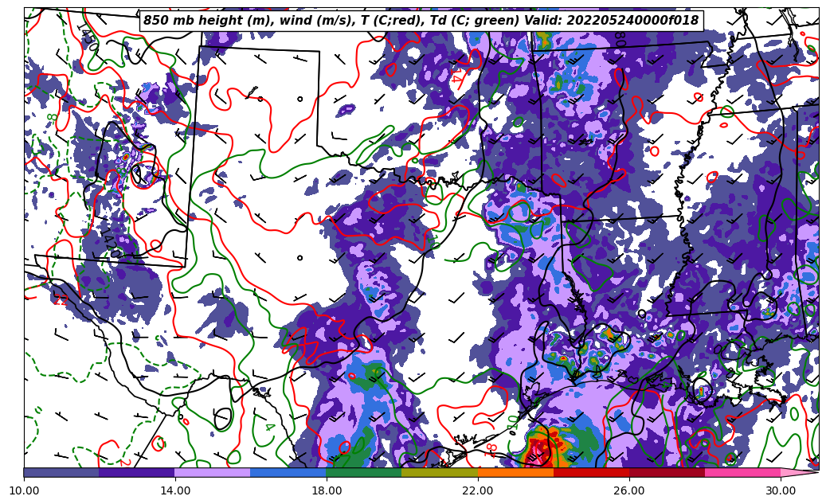Image resolution: width=826 pixels, height=504 pixels.
Task: Pick the red 24–26 colorbar segment
Action: point(591,472)
